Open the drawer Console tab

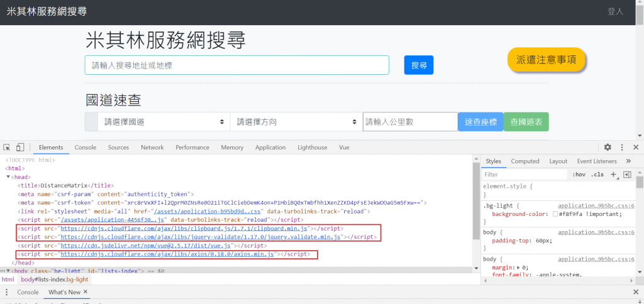click(28, 292)
